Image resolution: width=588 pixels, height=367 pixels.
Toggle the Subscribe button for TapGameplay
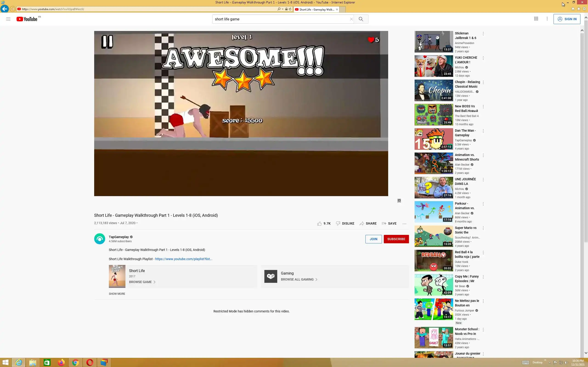[396, 239]
